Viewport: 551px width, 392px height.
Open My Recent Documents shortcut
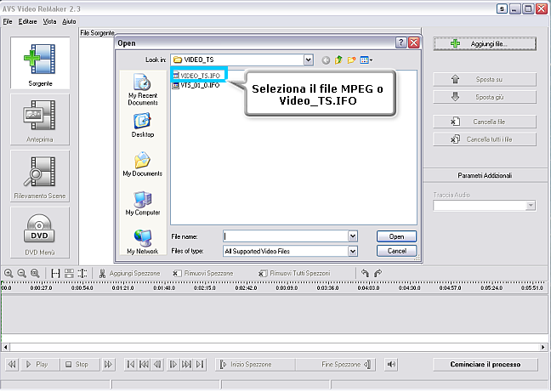pos(143,89)
